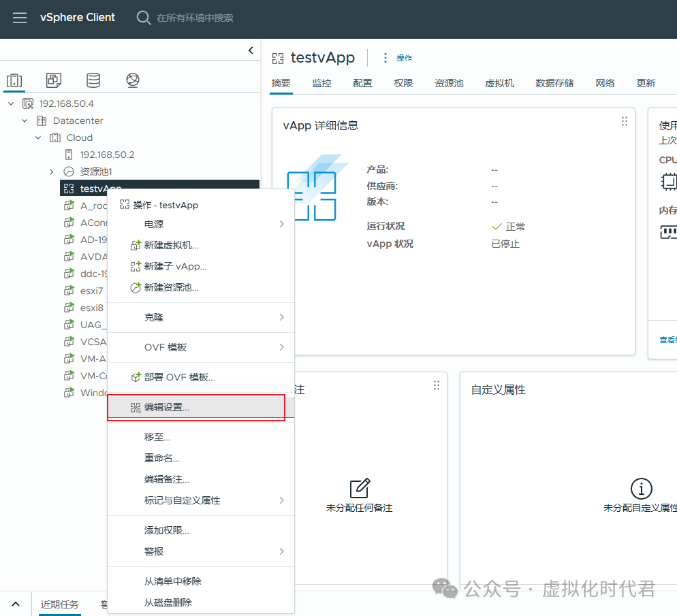
Task: Click the testvApp icon in tree
Action: [x=69, y=189]
